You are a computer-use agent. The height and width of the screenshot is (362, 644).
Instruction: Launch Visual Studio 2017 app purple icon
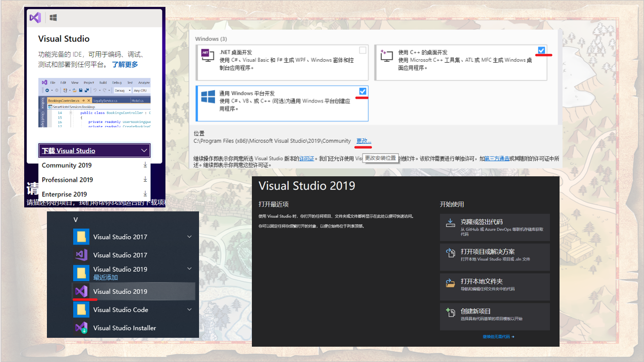point(81,255)
